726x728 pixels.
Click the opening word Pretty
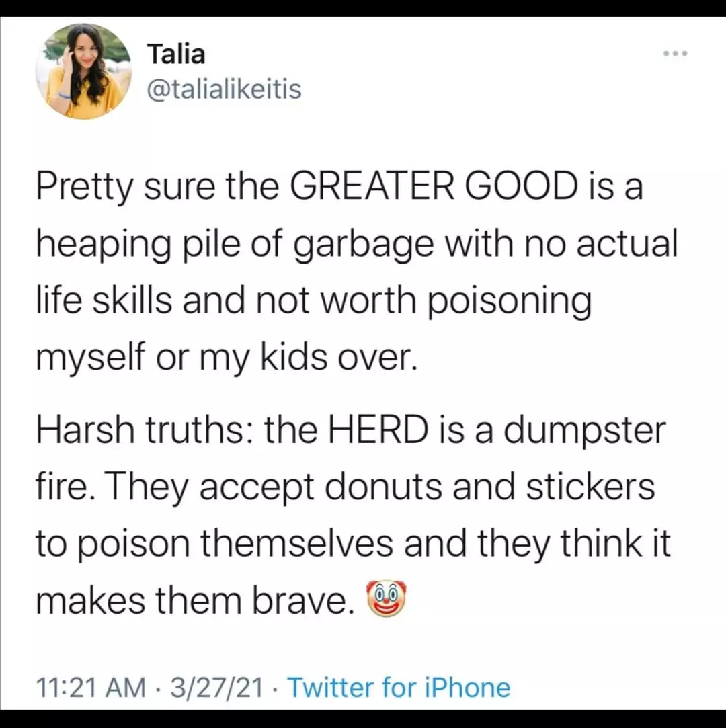(x=83, y=186)
